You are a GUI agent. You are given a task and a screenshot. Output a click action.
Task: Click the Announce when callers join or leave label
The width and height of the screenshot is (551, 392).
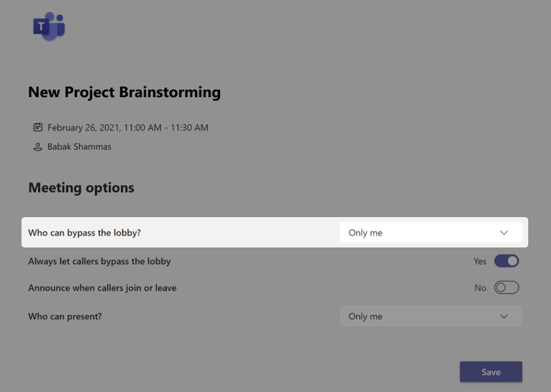coord(102,288)
